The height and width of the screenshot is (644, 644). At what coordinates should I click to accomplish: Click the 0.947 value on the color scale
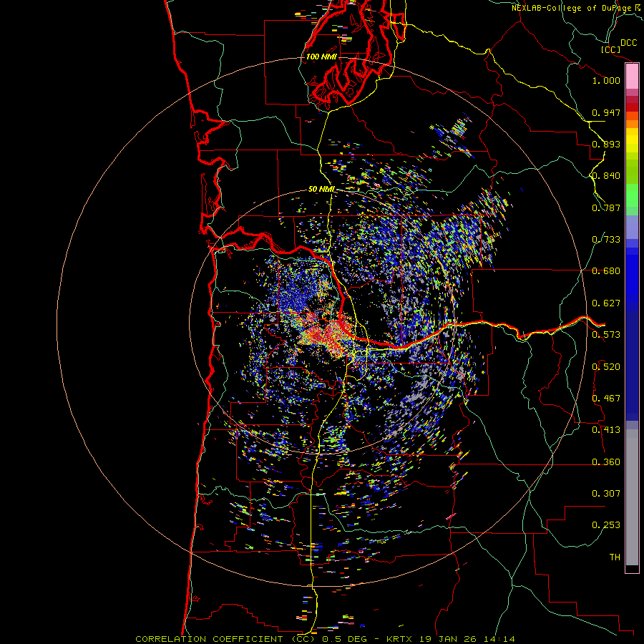pyautogui.click(x=606, y=112)
